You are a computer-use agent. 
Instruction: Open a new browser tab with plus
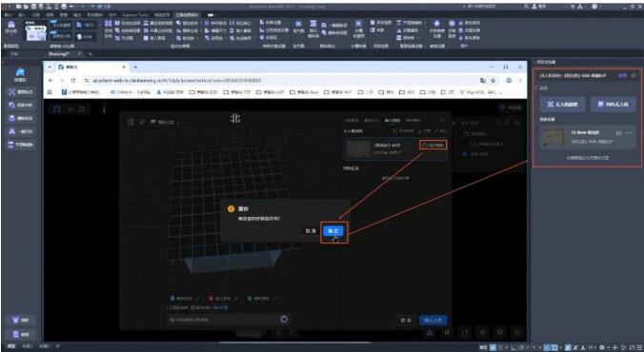(135, 67)
